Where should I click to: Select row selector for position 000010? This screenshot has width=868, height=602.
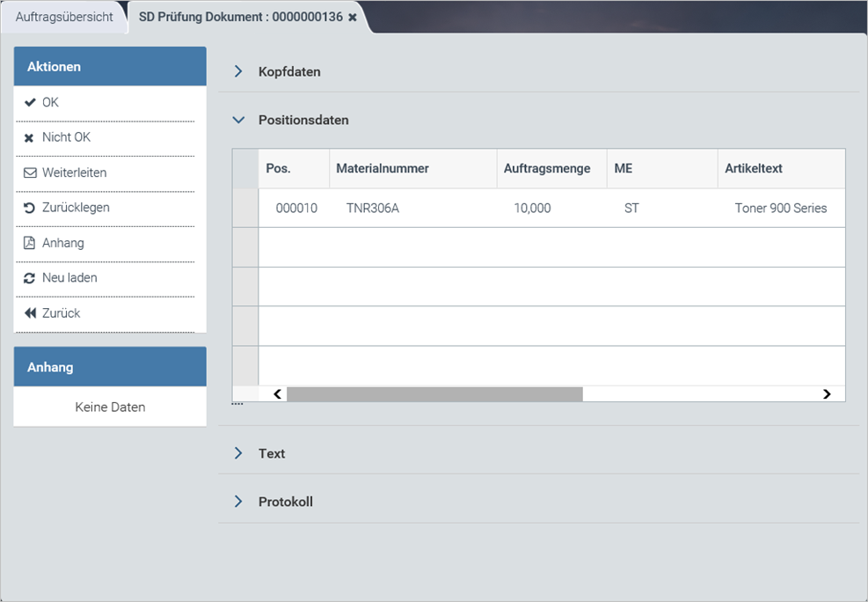tap(245, 209)
